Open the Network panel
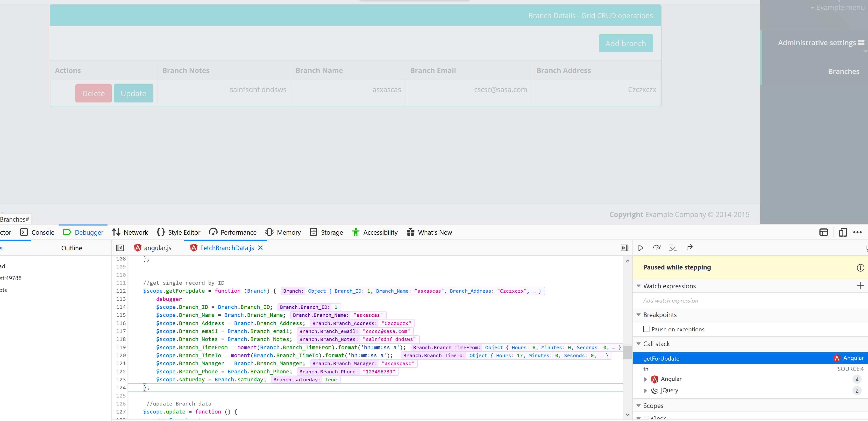Image resolution: width=868 pixels, height=421 pixels. 130,232
